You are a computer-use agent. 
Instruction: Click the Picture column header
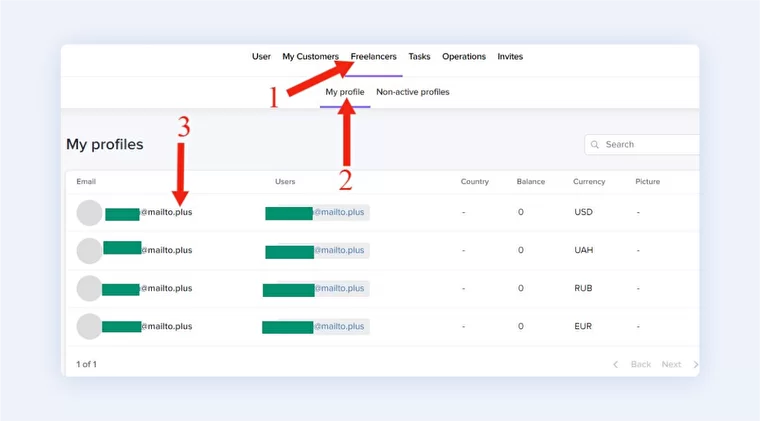pos(648,182)
